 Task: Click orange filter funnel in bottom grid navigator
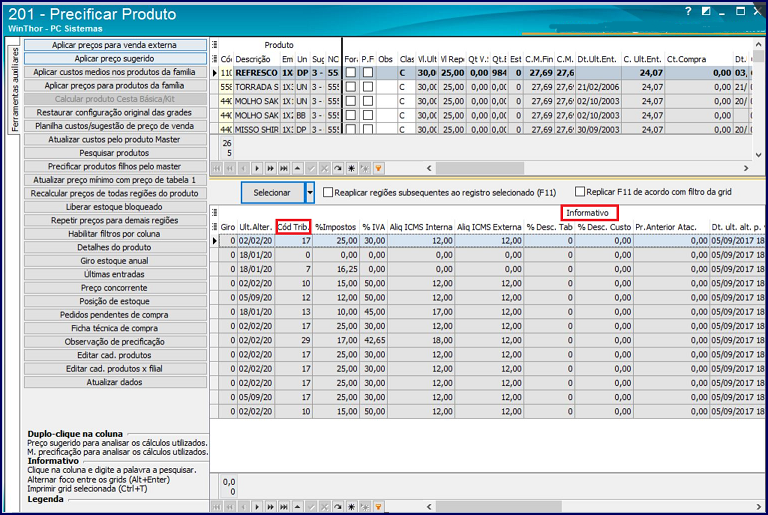pos(378,507)
